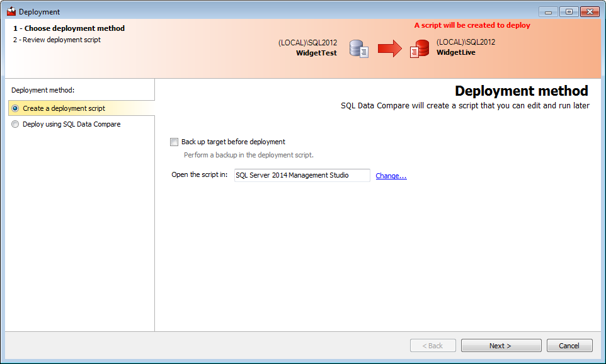Click the WidgetTest database name label
Screen dimensions: 606x364
pyautogui.click(x=316, y=53)
